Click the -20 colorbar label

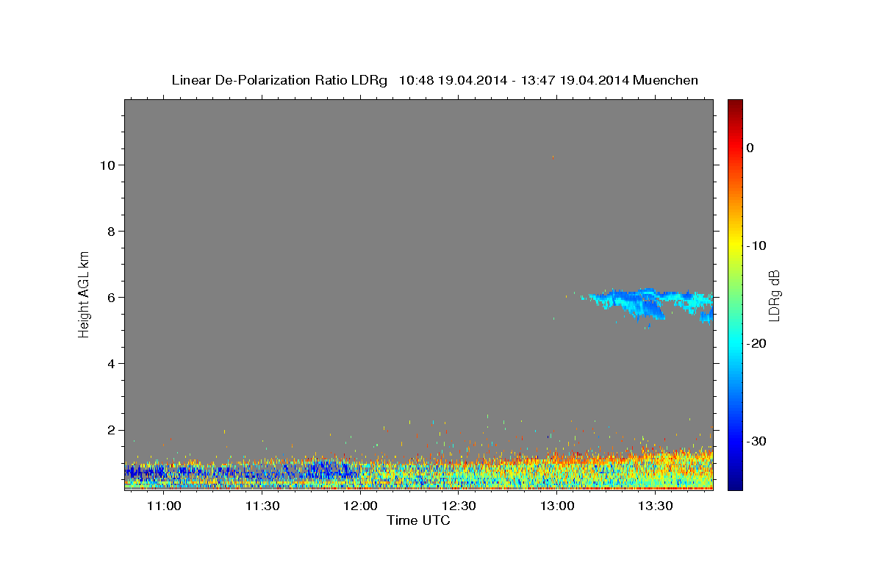pyautogui.click(x=757, y=343)
